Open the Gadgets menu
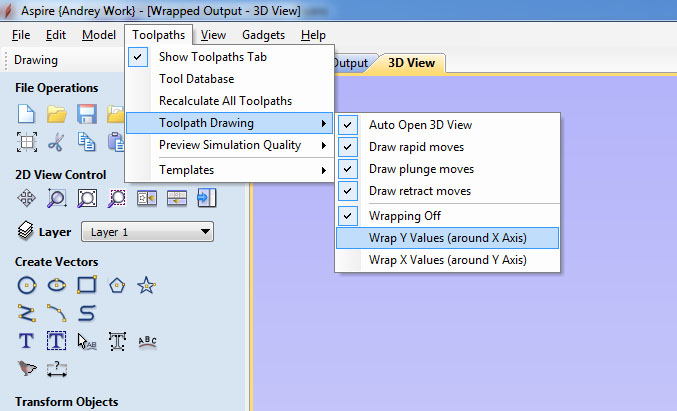Image resolution: width=677 pixels, height=411 pixels. (263, 35)
